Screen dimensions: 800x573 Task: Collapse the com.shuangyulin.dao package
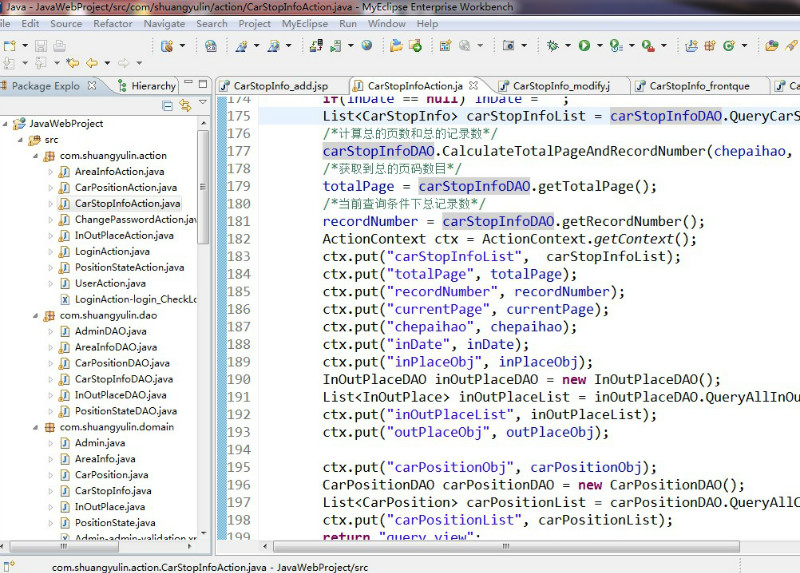point(35,315)
